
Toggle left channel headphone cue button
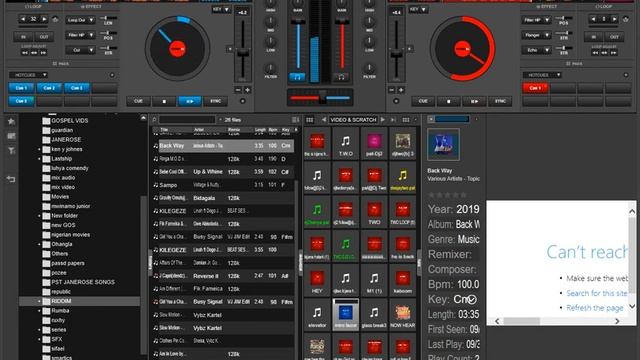pos(297,77)
